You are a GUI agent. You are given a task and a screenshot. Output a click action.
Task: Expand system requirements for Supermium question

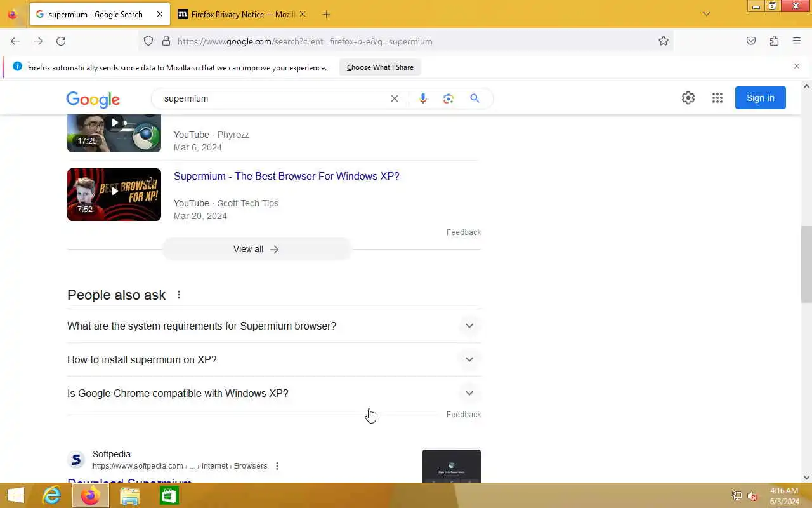274,326
